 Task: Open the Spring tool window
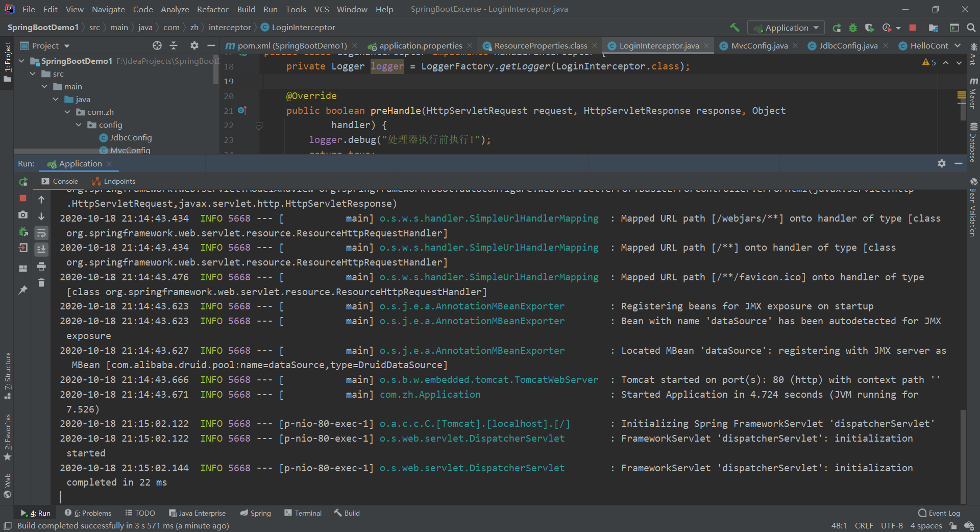click(x=256, y=513)
